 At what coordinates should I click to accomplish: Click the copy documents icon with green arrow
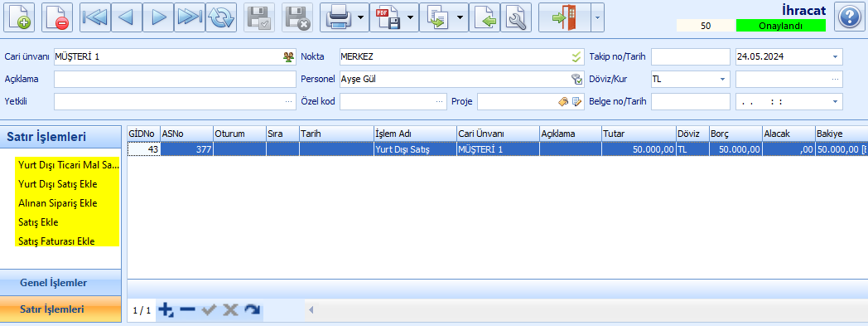pos(436,17)
